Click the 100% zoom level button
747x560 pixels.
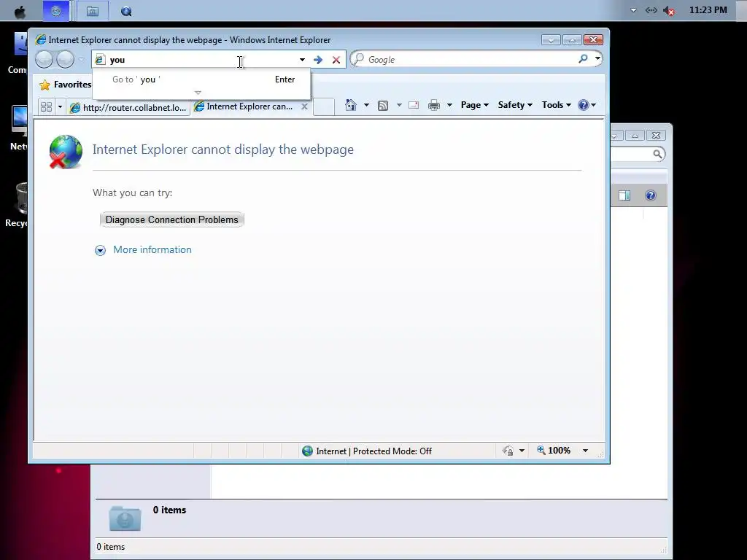click(x=554, y=451)
